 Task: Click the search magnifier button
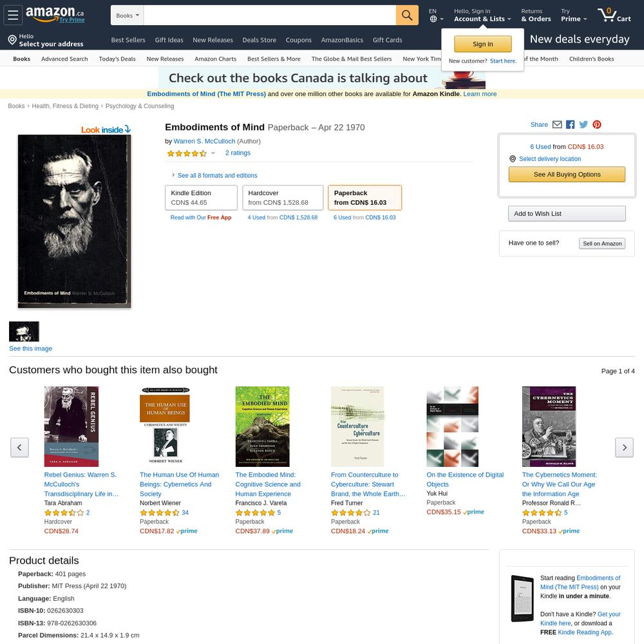pyautogui.click(x=407, y=15)
